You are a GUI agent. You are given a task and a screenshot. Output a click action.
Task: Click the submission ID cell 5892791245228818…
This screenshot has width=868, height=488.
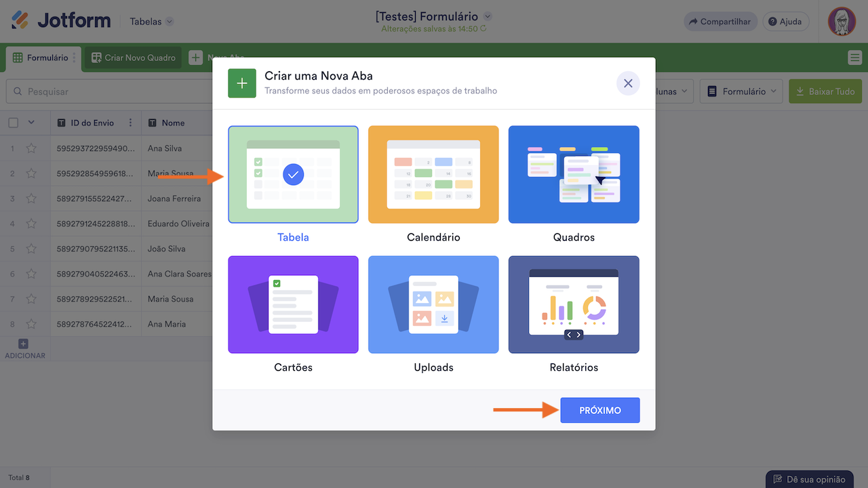tap(96, 224)
